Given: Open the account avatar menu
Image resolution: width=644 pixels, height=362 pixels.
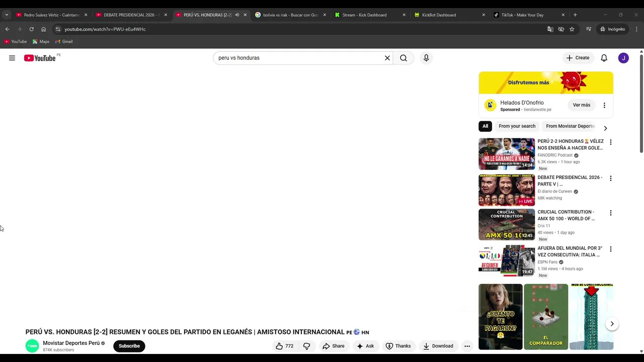Looking at the screenshot, I should click(623, 58).
